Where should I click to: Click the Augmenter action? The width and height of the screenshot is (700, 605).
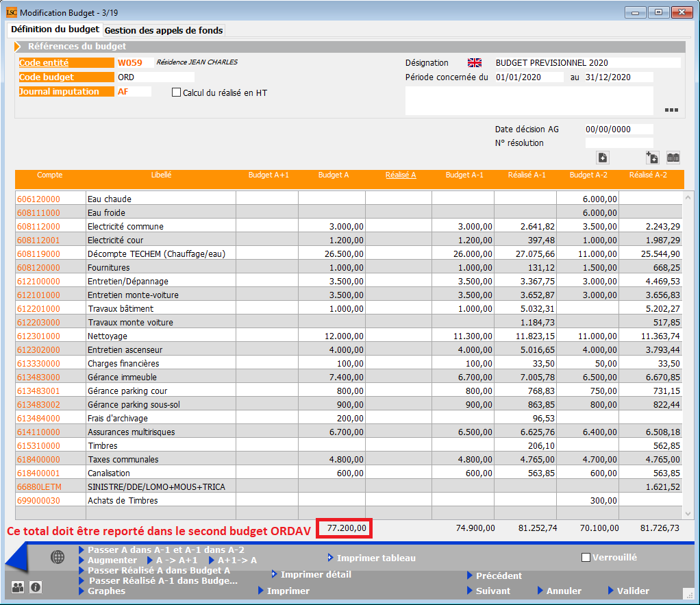(x=112, y=560)
